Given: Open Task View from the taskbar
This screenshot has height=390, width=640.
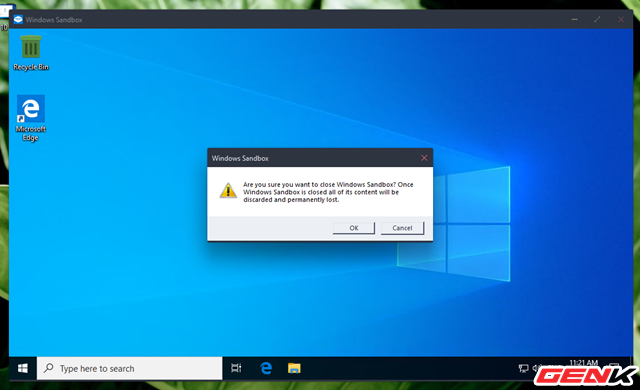Looking at the screenshot, I should 236,368.
